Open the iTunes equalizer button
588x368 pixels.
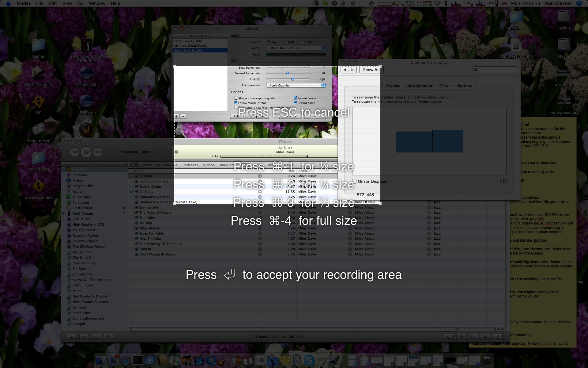[x=473, y=337]
